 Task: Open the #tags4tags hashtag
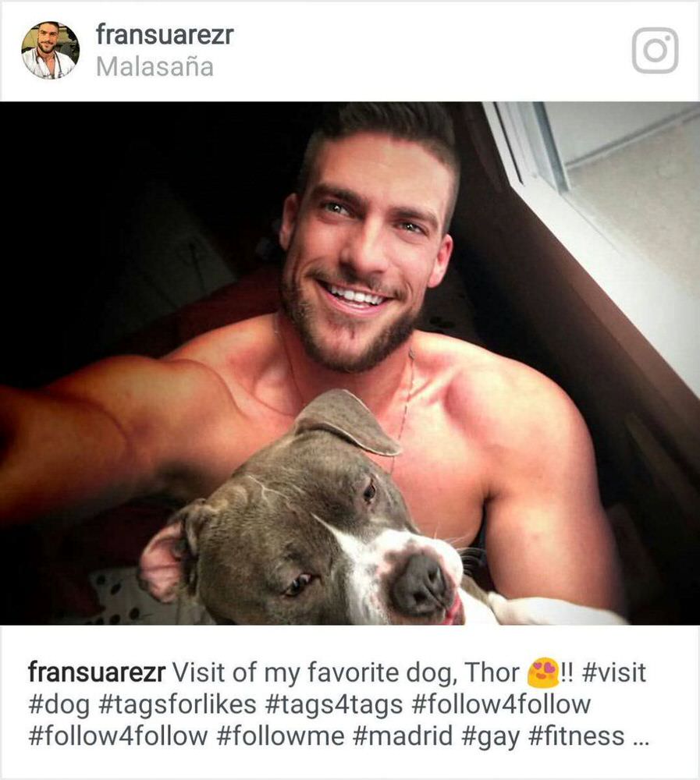[334, 704]
